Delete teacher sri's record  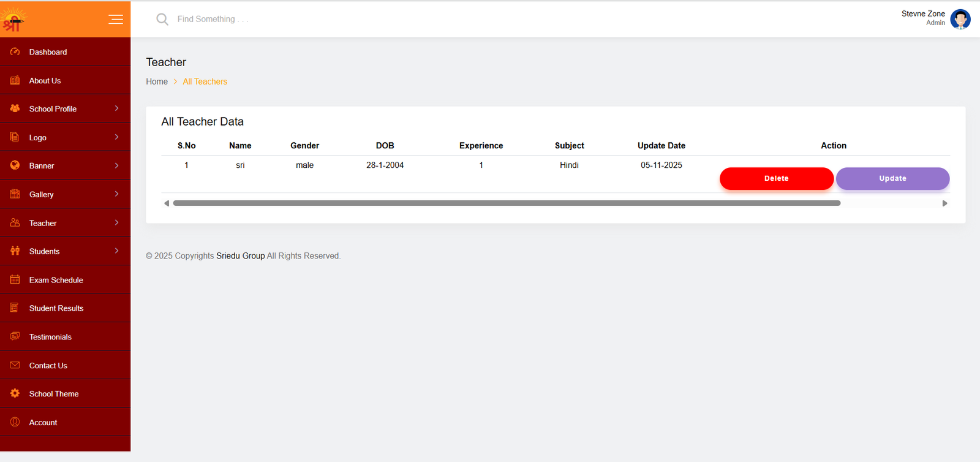[x=776, y=178]
